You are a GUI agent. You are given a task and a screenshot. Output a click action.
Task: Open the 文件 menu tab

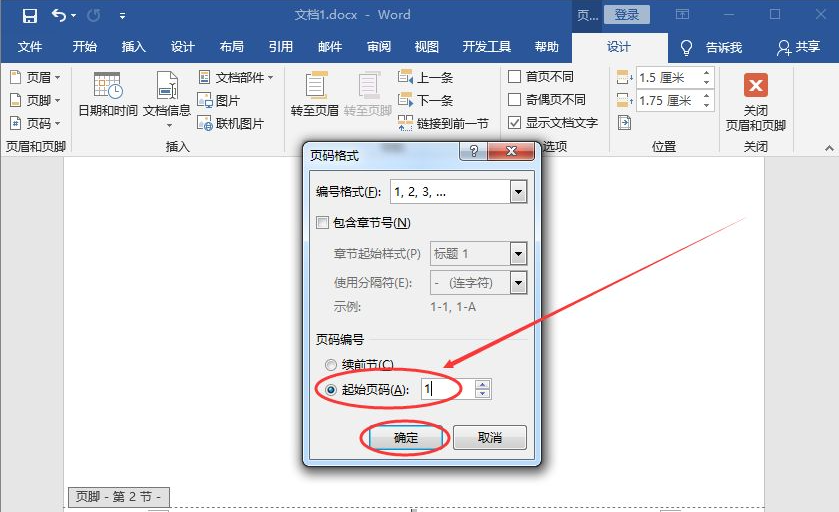click(30, 47)
